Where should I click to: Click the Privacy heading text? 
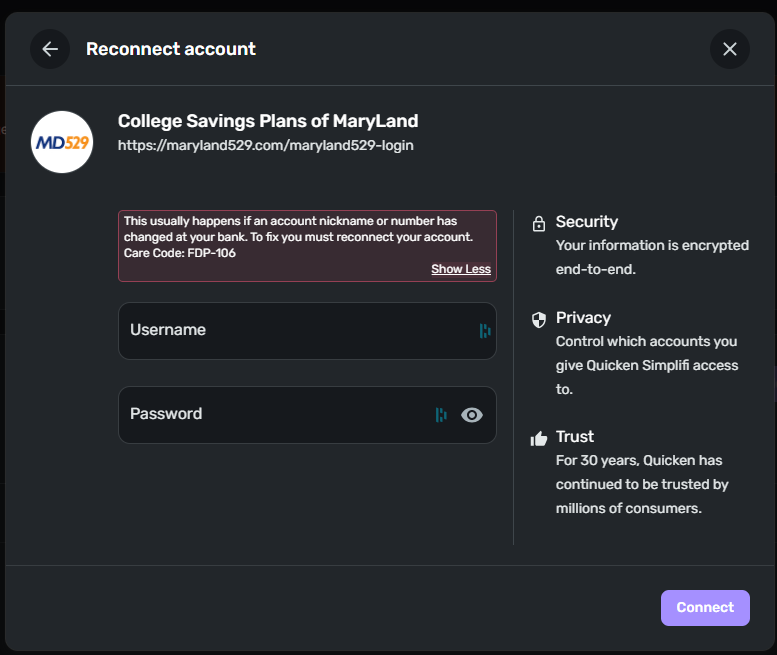point(583,318)
